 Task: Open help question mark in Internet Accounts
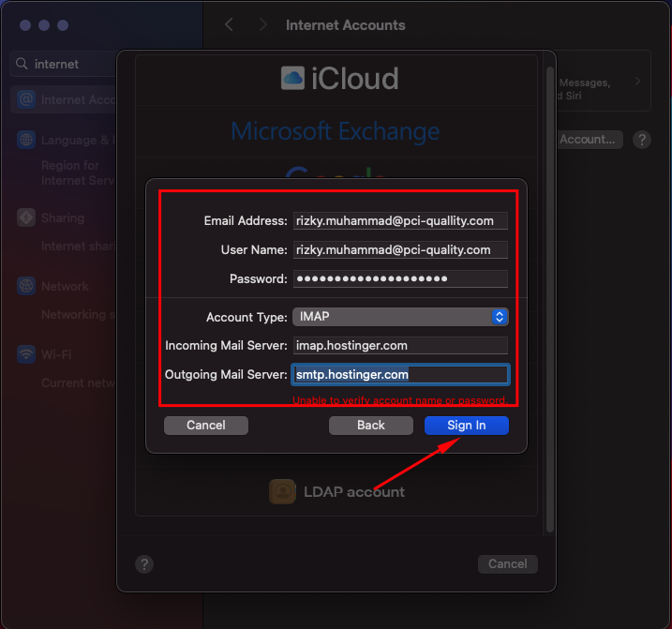click(642, 140)
